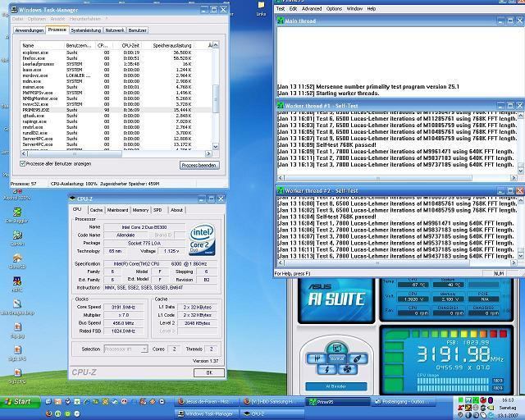The width and height of the screenshot is (525, 420).
Task: Click the monitor icon atop AI Suite dial
Action: (x=337, y=348)
